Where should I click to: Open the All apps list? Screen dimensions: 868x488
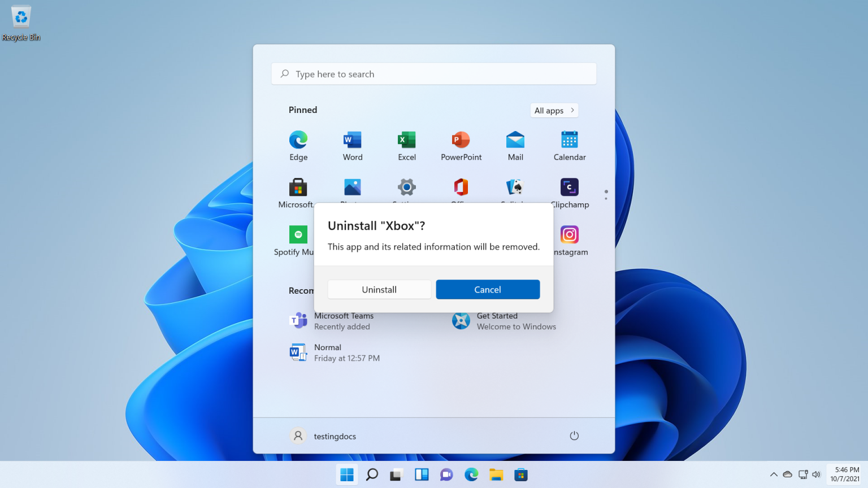click(x=553, y=110)
